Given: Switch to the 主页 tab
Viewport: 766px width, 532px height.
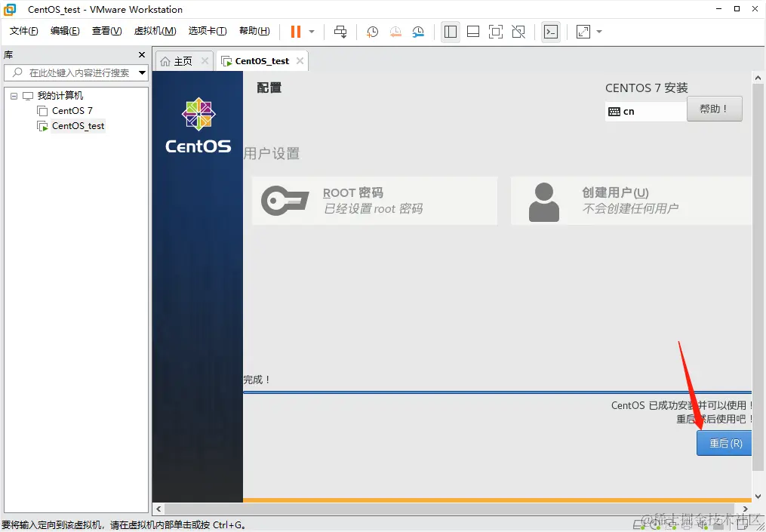Looking at the screenshot, I should pos(183,61).
